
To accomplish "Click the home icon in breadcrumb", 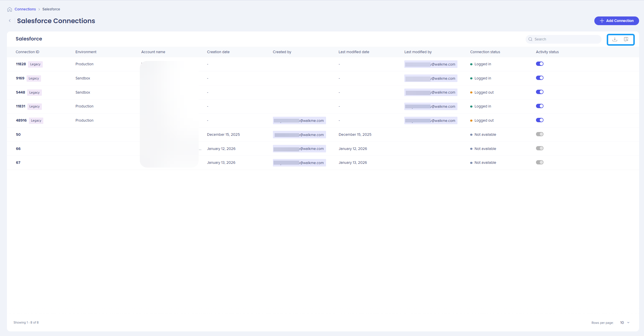I will click(x=10, y=9).
